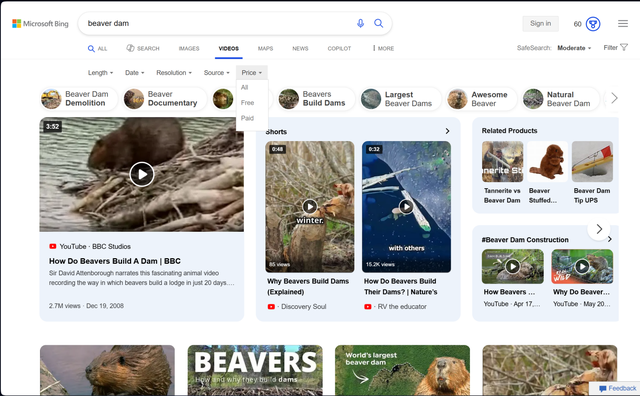Click the Feedback chat icon button
This screenshot has height=396, width=640.
[618, 388]
